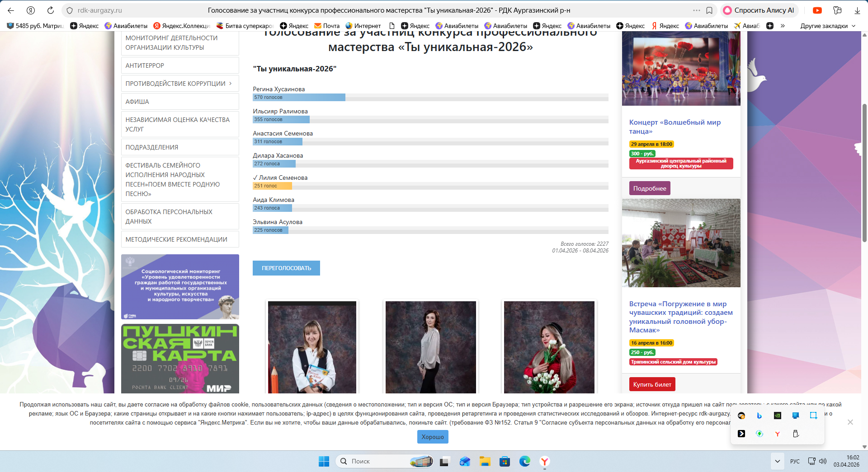Screen dimensions: 868x472
Task: Open the YouTube toolbar icon
Action: pyautogui.click(x=817, y=10)
